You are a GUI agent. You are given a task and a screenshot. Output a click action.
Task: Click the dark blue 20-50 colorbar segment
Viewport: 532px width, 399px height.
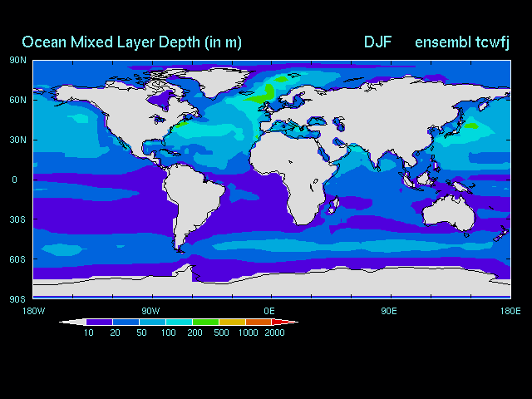point(126,322)
